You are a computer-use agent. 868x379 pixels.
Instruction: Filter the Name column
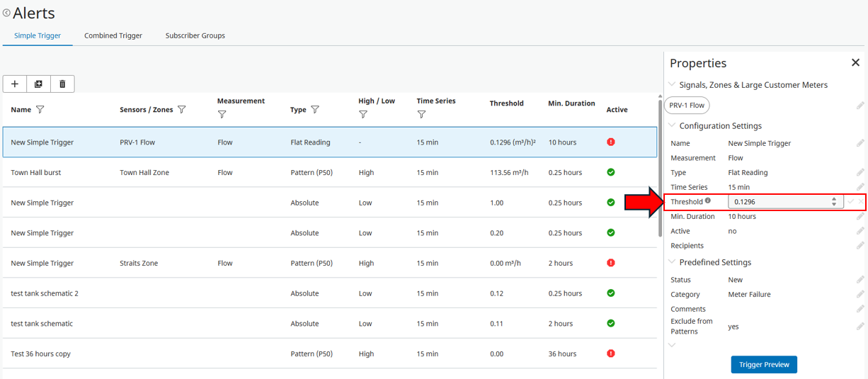click(x=40, y=110)
